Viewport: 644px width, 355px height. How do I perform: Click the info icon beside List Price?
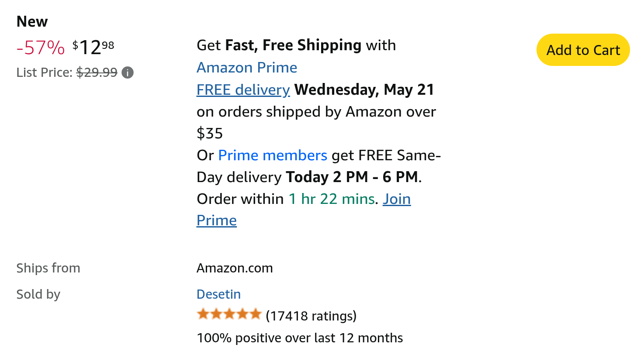pyautogui.click(x=128, y=72)
